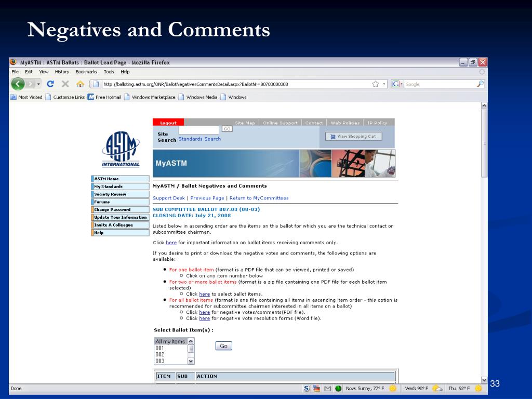Viewport: 532px width, 399px height.
Task: Open the back history dropdown arrow
Action: click(38, 84)
